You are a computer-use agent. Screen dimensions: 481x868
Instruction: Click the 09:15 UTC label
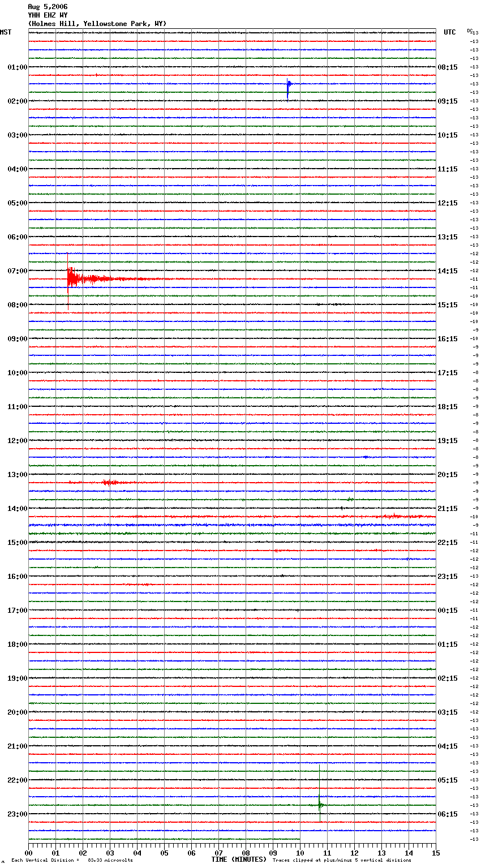pos(448,101)
